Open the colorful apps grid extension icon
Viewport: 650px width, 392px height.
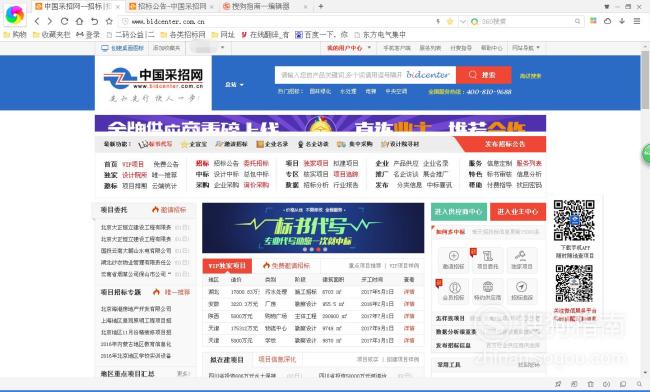click(x=593, y=21)
